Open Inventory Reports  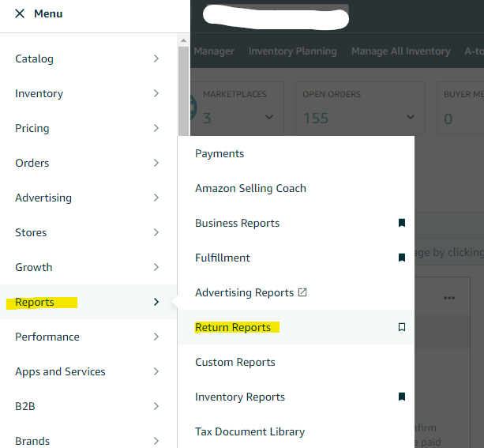(x=240, y=397)
